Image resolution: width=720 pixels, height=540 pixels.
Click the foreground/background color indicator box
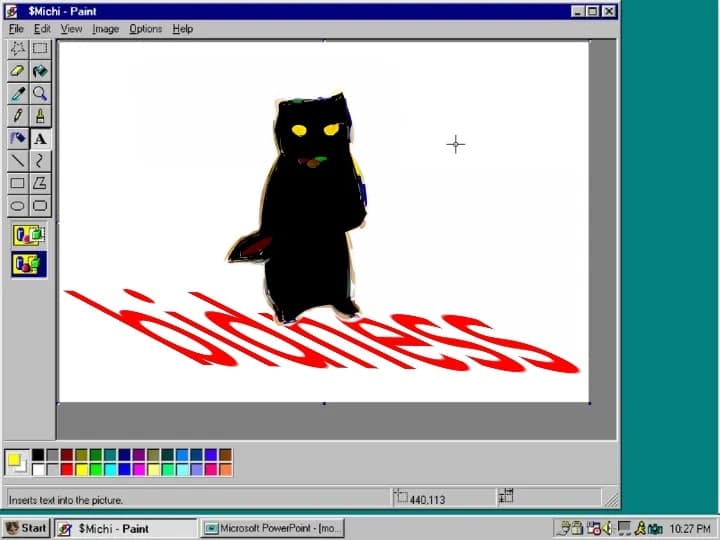pyautogui.click(x=17, y=462)
